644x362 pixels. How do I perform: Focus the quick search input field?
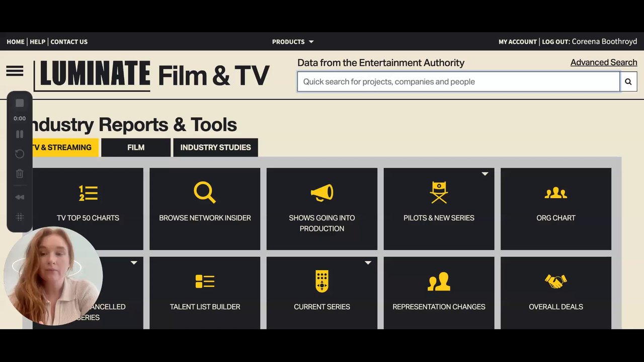point(458,81)
